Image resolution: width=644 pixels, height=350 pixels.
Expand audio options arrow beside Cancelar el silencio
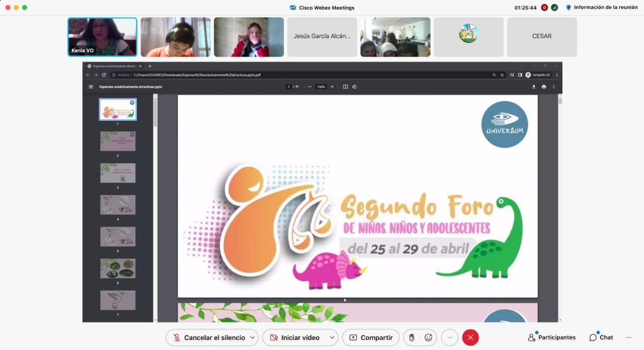[253, 337]
